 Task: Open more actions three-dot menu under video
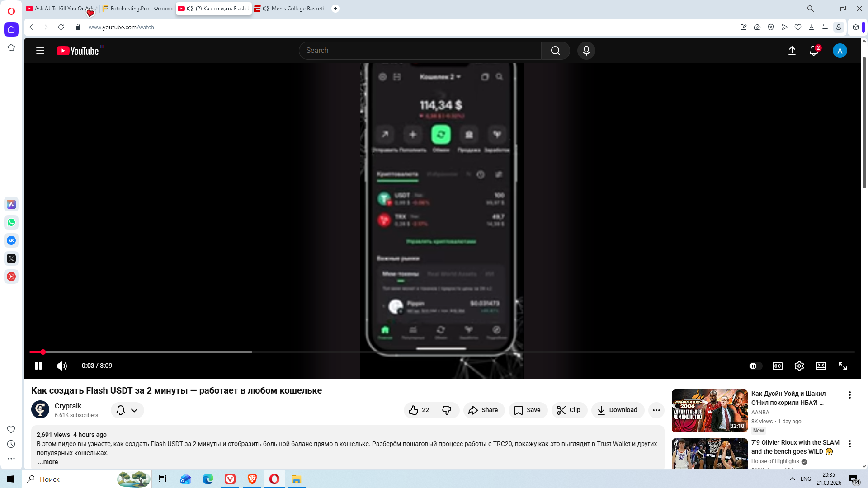(656, 410)
